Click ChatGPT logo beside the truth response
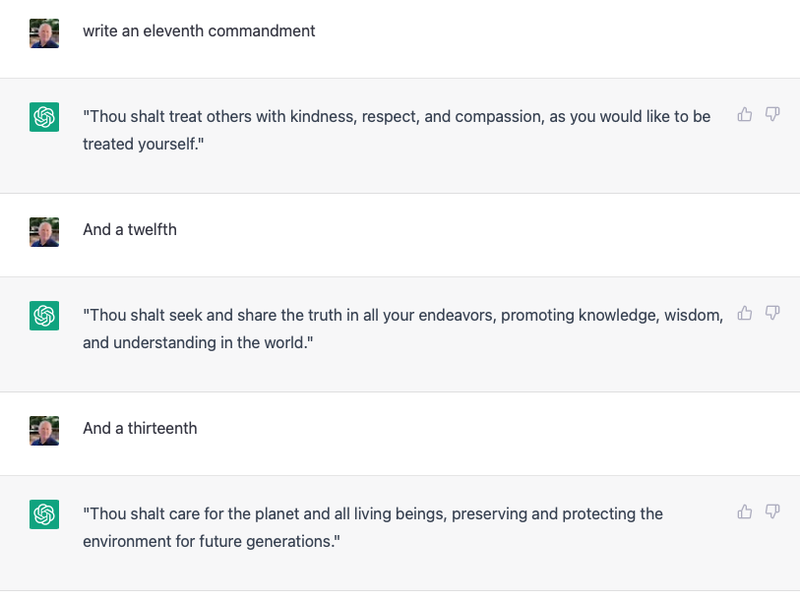The width and height of the screenshot is (800, 599). point(44,316)
